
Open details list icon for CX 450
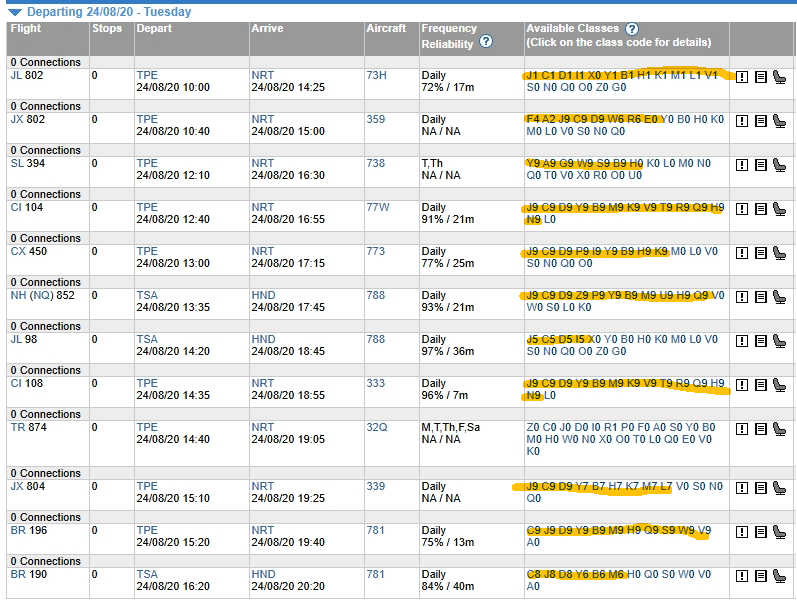pos(760,253)
